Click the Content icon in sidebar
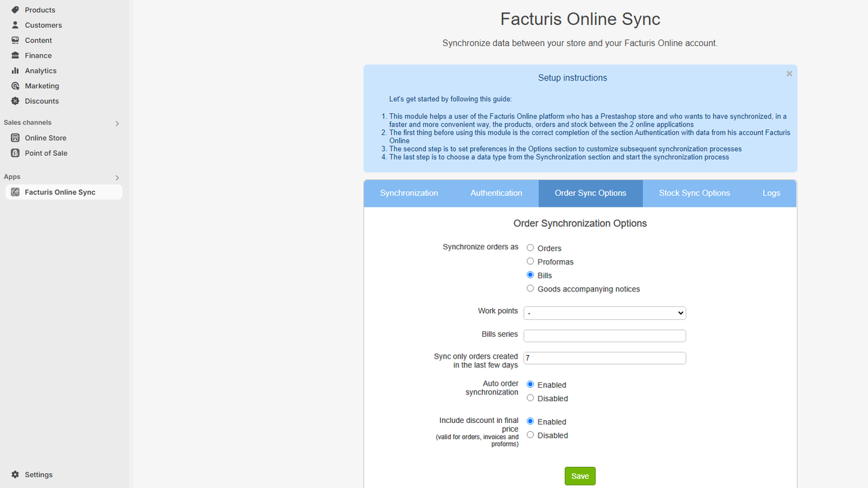Viewport: 868px width, 488px height. pyautogui.click(x=15, y=40)
